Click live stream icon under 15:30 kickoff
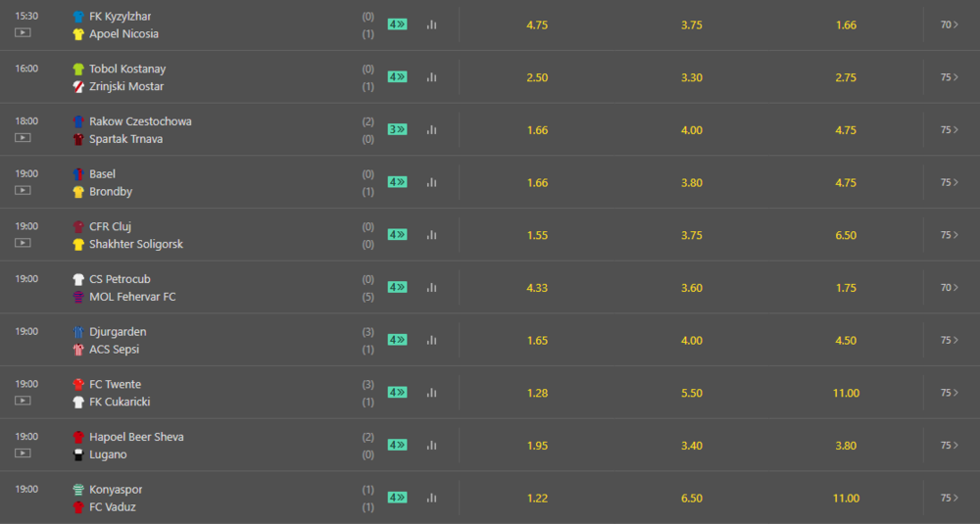Viewport: 980px width, 524px height. [23, 32]
